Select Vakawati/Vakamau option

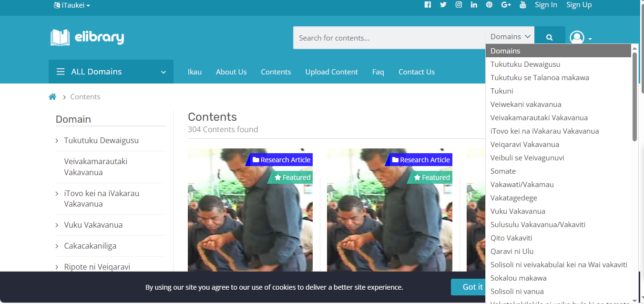click(x=558, y=184)
